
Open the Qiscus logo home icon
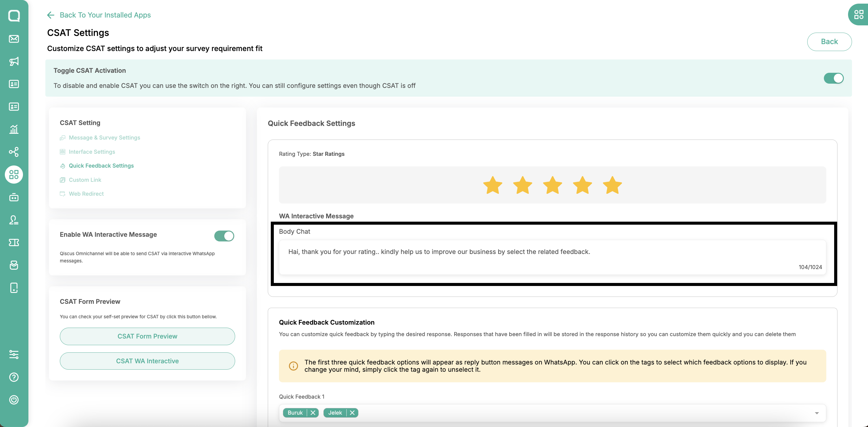tap(14, 16)
